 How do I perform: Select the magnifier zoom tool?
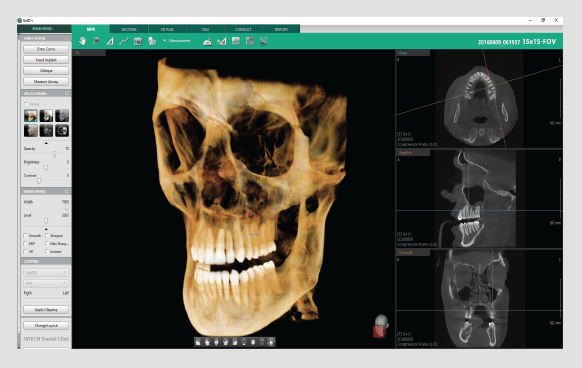point(96,41)
